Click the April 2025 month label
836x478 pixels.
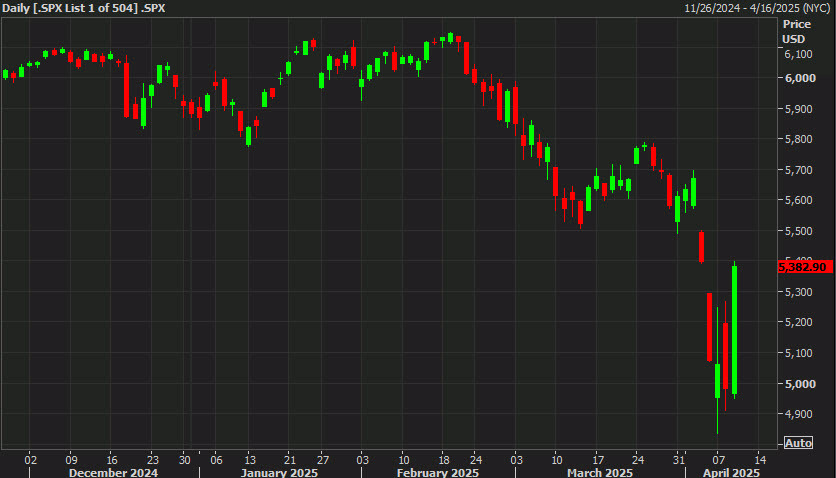(731, 473)
